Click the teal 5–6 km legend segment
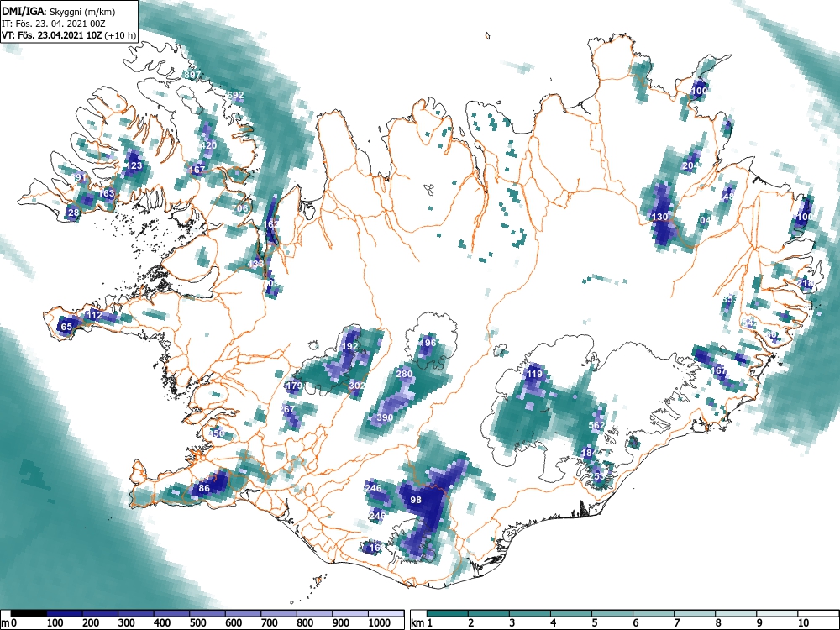This screenshot has width=840, height=630. [x=613, y=613]
